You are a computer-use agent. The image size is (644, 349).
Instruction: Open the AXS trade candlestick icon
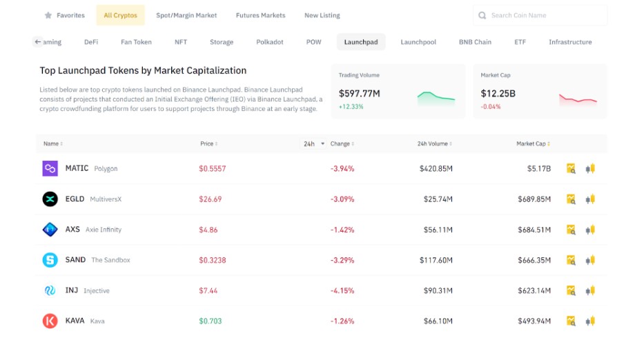pos(590,230)
